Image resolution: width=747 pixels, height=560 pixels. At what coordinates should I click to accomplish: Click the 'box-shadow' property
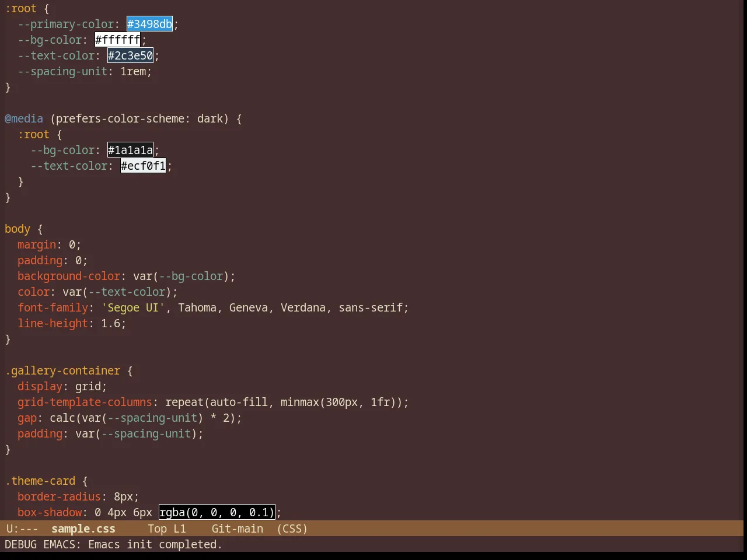coord(50,512)
